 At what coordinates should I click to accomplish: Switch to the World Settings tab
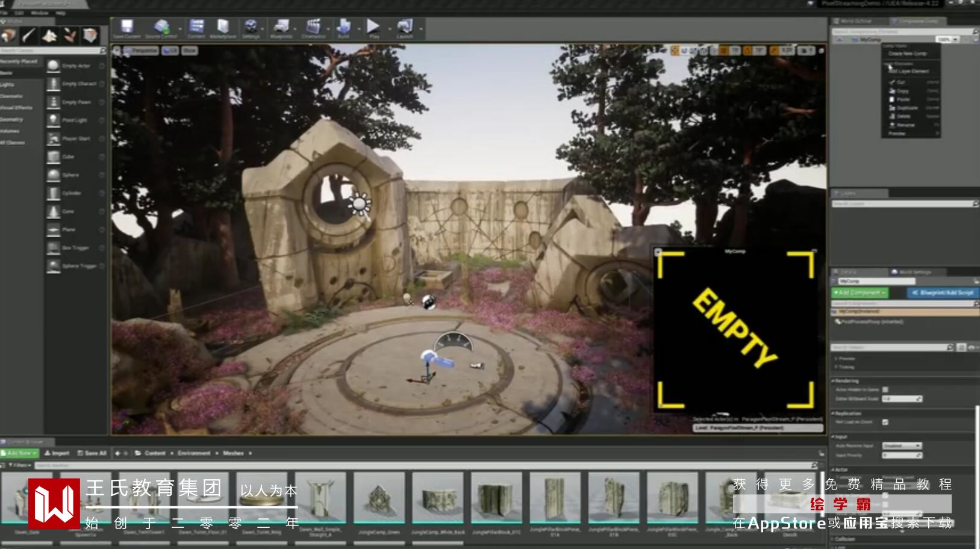(916, 272)
